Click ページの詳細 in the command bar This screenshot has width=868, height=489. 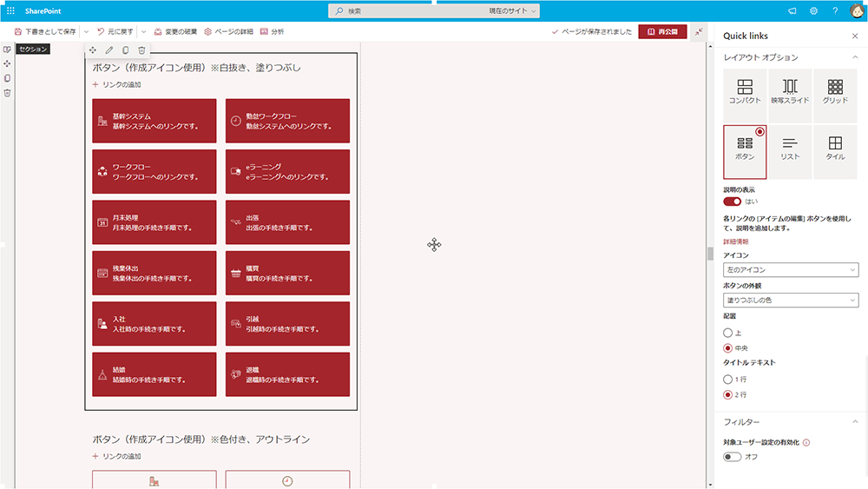[x=228, y=31]
